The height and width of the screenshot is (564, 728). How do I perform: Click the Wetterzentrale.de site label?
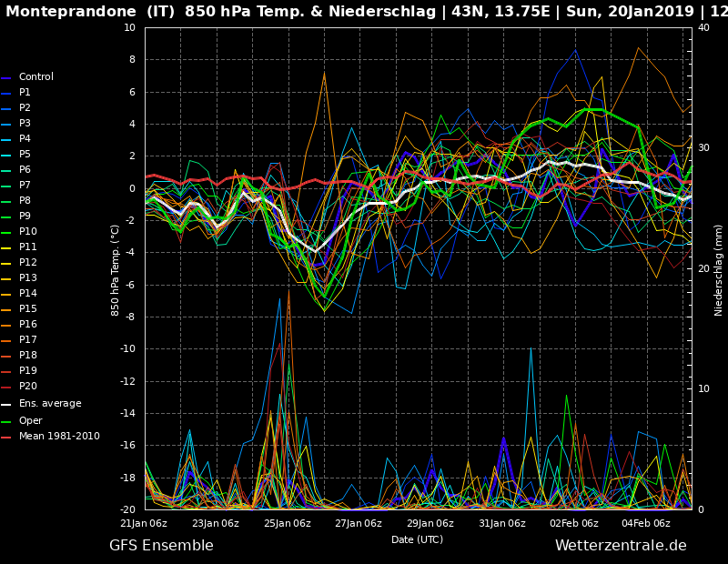tap(621, 546)
